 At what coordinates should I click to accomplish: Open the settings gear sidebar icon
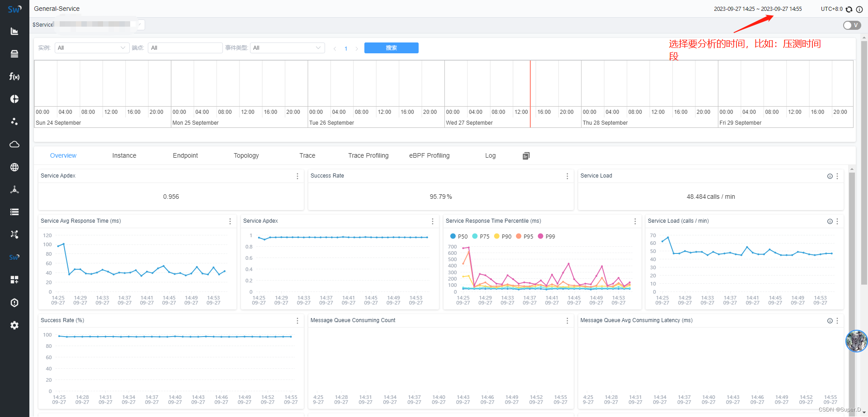pos(14,325)
